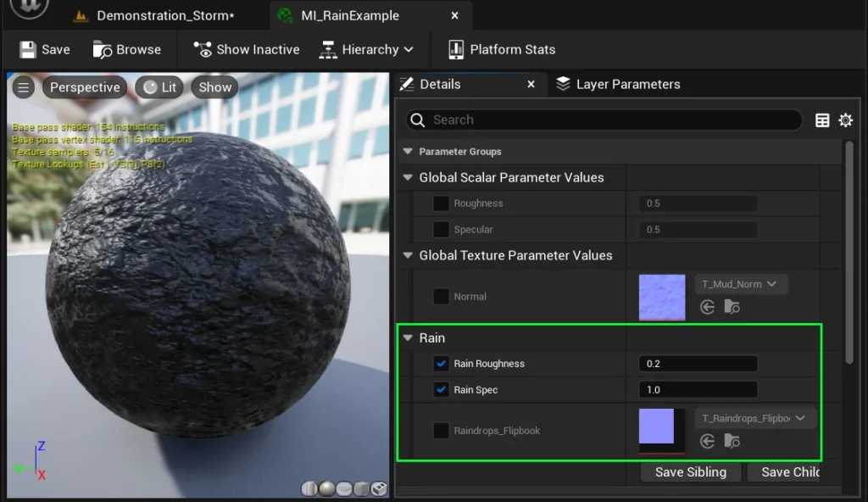Open viewport hamburger options menu
Viewport: 868px width, 502px height.
pos(24,87)
